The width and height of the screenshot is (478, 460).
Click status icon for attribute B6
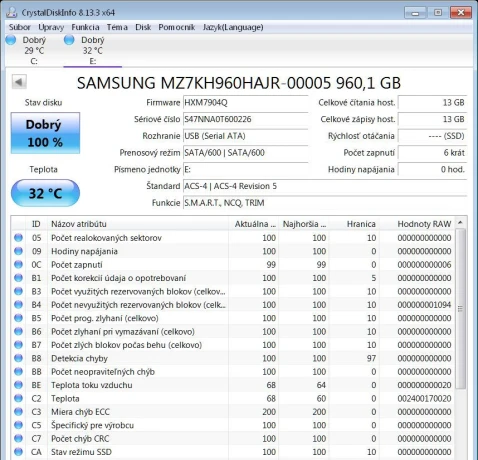[x=18, y=331]
